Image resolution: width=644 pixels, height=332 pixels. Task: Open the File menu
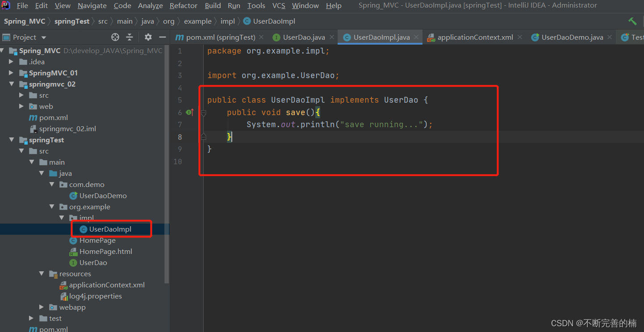click(x=22, y=5)
